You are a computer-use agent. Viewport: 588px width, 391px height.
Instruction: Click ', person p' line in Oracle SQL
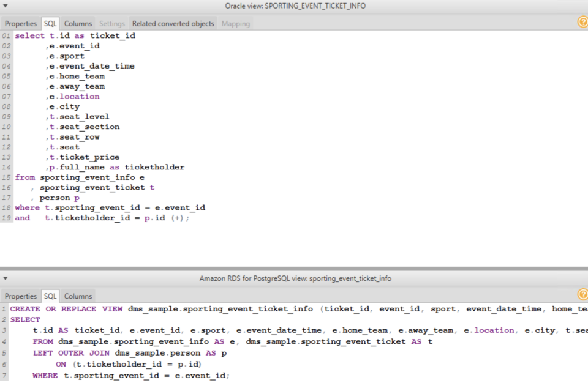click(x=55, y=198)
